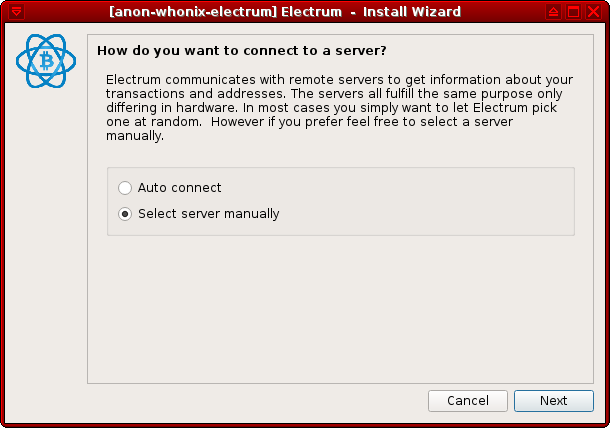Open the window menu icon in title bar
The width and height of the screenshot is (610, 428).
pos(12,12)
